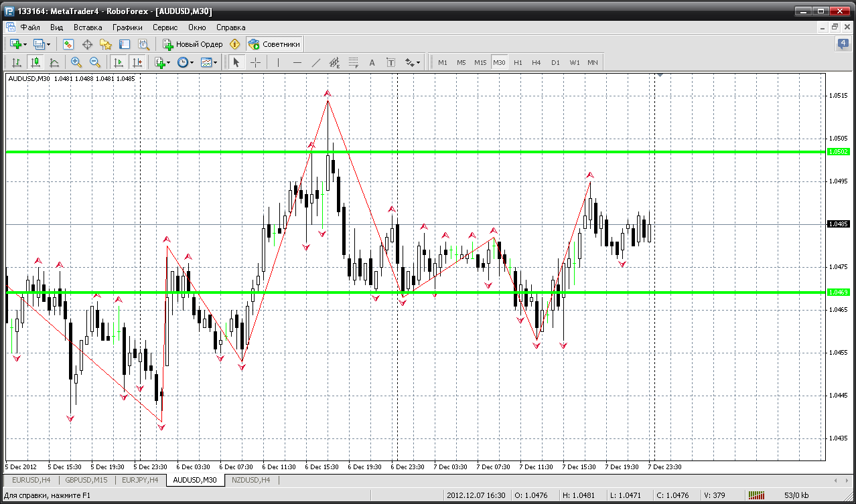The image size is (856, 504).
Task: Set timeframe to H1
Action: coord(518,62)
